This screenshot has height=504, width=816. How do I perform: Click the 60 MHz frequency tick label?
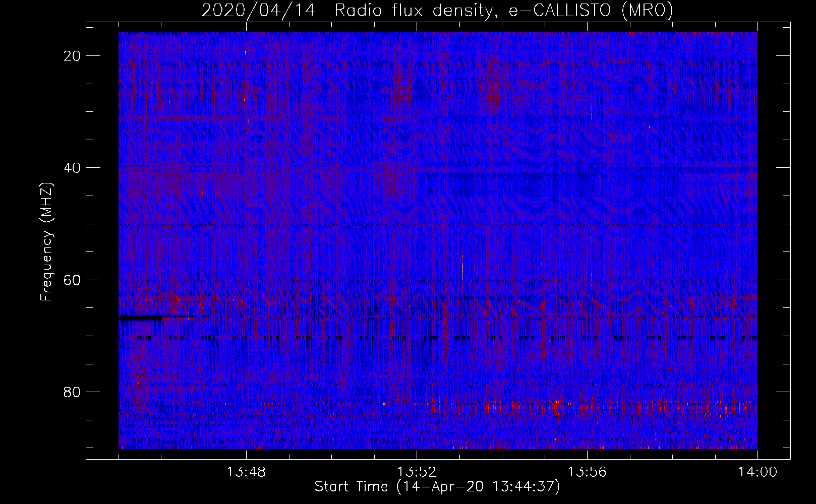point(73,280)
